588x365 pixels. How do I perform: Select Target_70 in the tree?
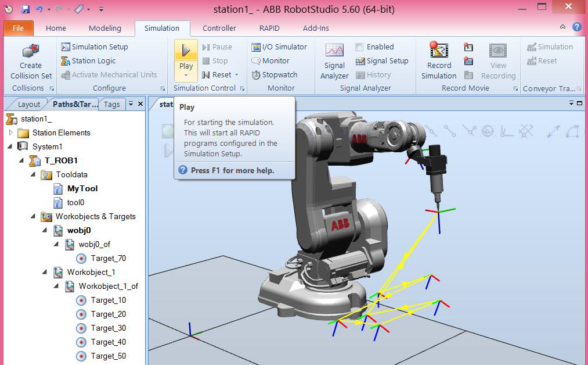point(108,259)
